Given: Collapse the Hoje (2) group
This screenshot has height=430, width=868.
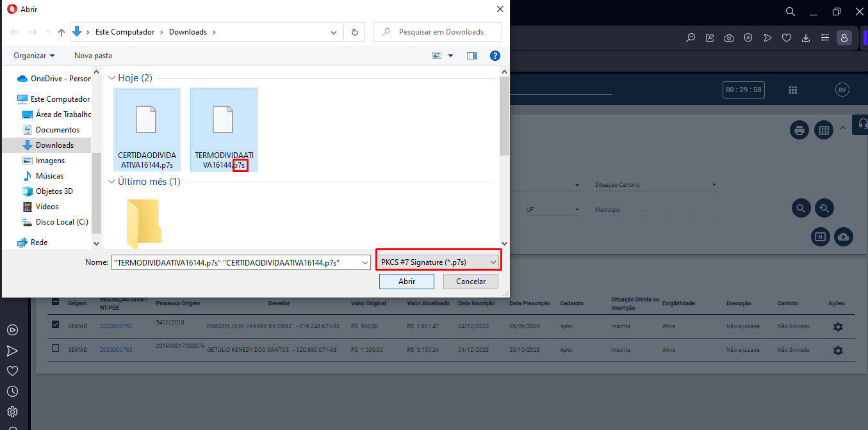Looking at the screenshot, I should pyautogui.click(x=110, y=78).
